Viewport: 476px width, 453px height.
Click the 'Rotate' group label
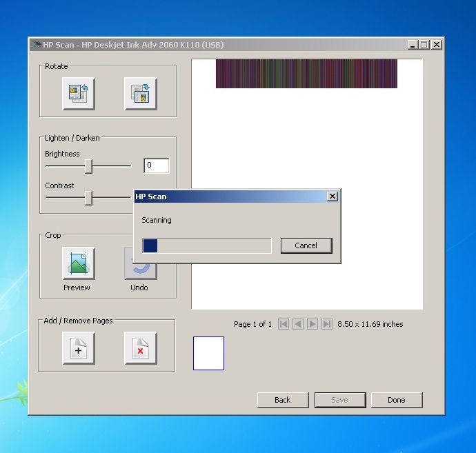coord(56,66)
